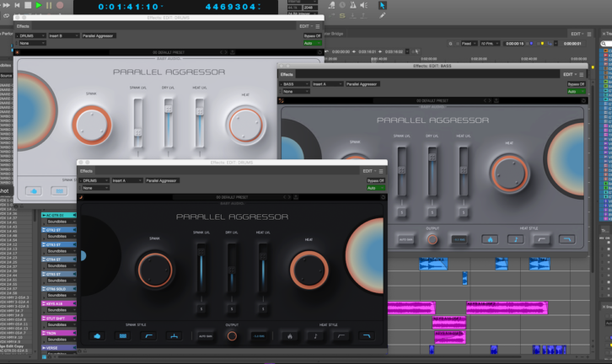Select Effects tab in the light DRUMS Insert B window
This screenshot has width=612, height=364.
coord(23,26)
